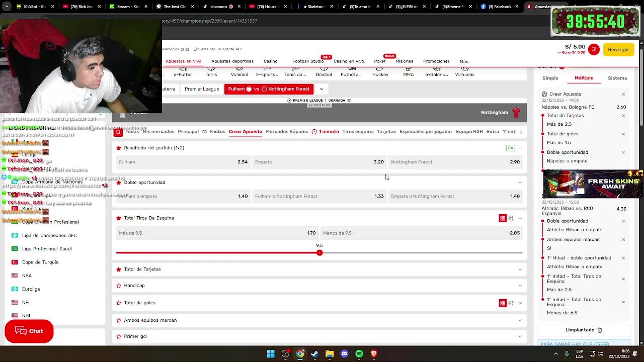Star the Ambos equipos marcan market
This screenshot has width=644, height=362.
[119, 320]
